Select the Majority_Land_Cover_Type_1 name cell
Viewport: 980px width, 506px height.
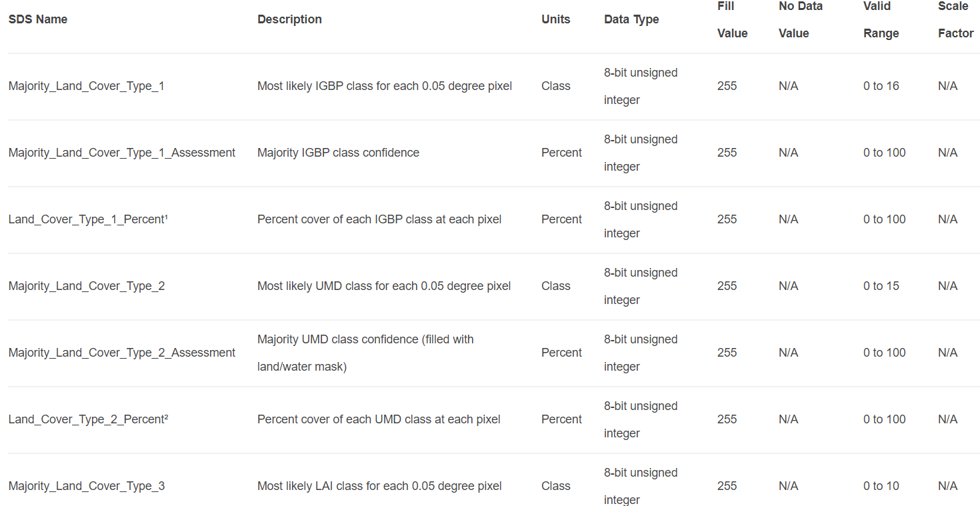pos(87,86)
